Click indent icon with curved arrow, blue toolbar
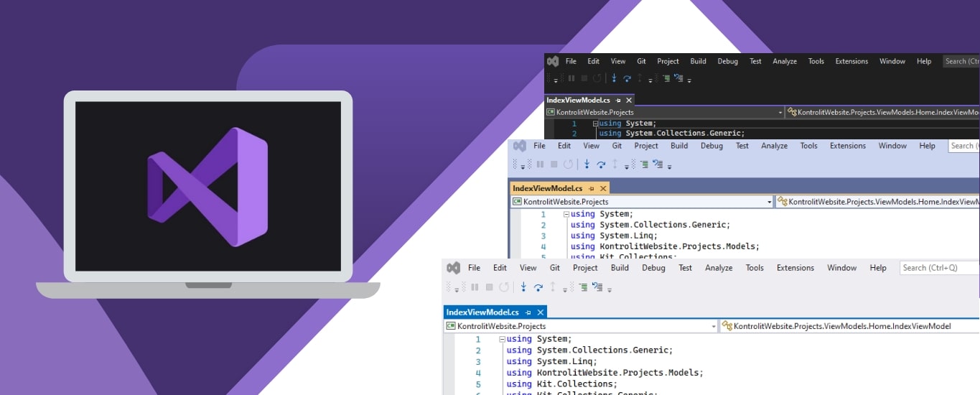 658,164
